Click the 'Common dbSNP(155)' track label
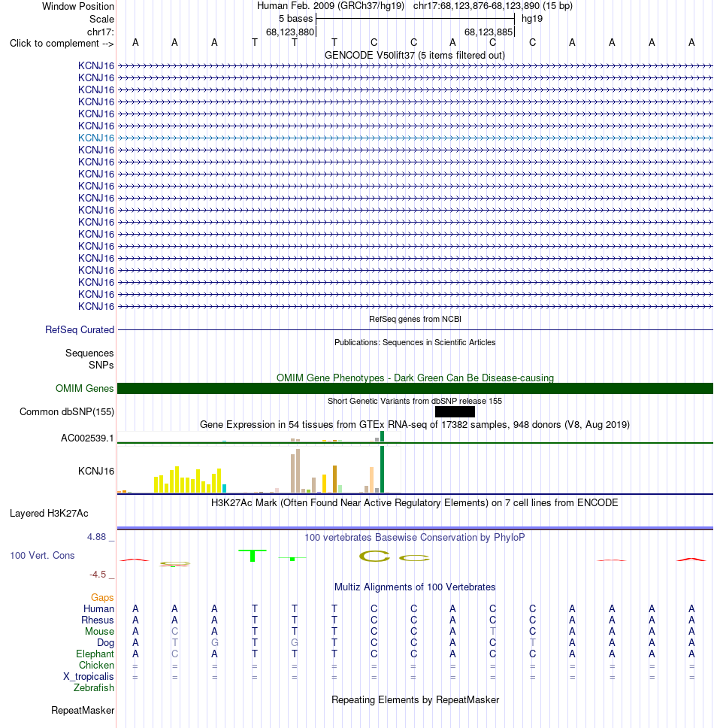Image resolution: width=714 pixels, height=728 pixels. click(67, 412)
